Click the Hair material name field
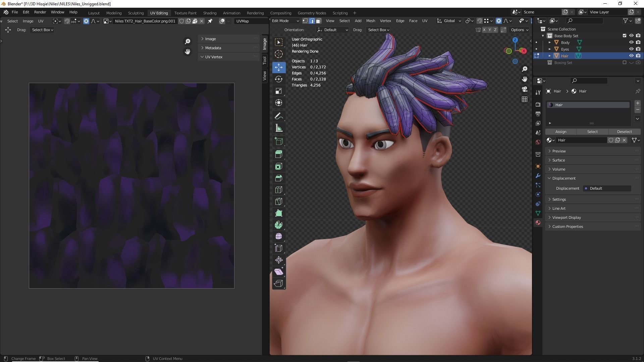 coord(581,140)
